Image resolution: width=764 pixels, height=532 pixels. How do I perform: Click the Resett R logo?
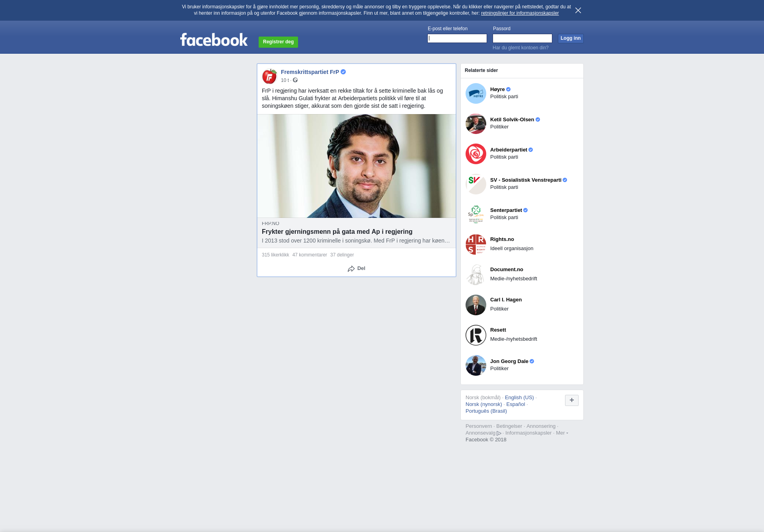pos(476,335)
